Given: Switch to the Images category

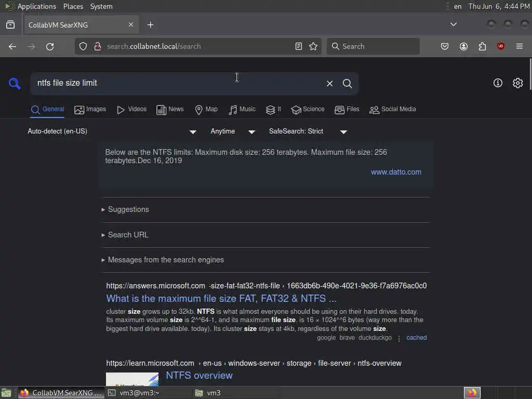Looking at the screenshot, I should pyautogui.click(x=90, y=109).
